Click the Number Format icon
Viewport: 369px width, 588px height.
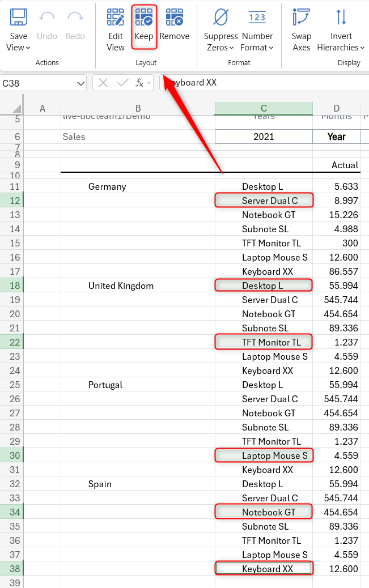(x=257, y=23)
